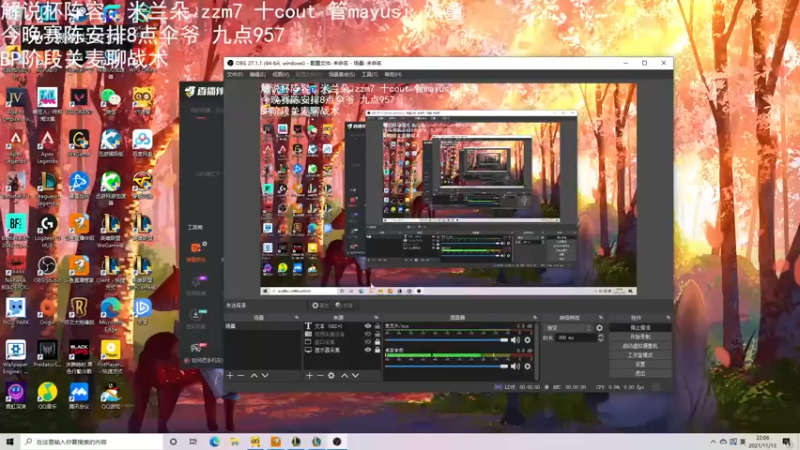This screenshot has width=800, height=450.
Task: Click the 启动虚拟摄像机 virtual camera button
Action: [x=640, y=346]
